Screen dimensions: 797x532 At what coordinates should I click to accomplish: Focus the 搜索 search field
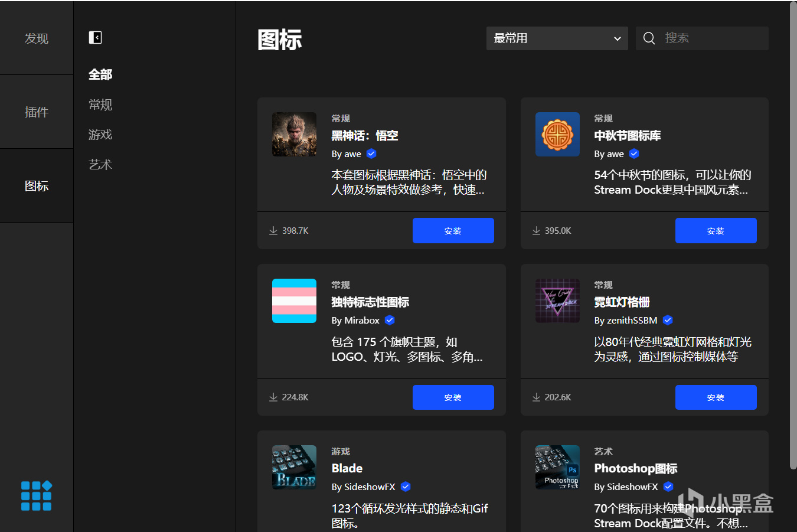click(x=702, y=38)
